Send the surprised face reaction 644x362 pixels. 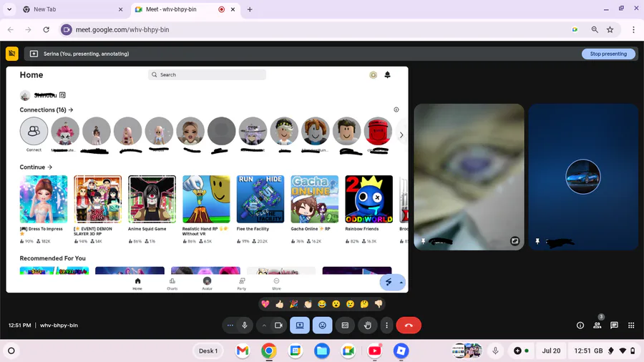336,304
